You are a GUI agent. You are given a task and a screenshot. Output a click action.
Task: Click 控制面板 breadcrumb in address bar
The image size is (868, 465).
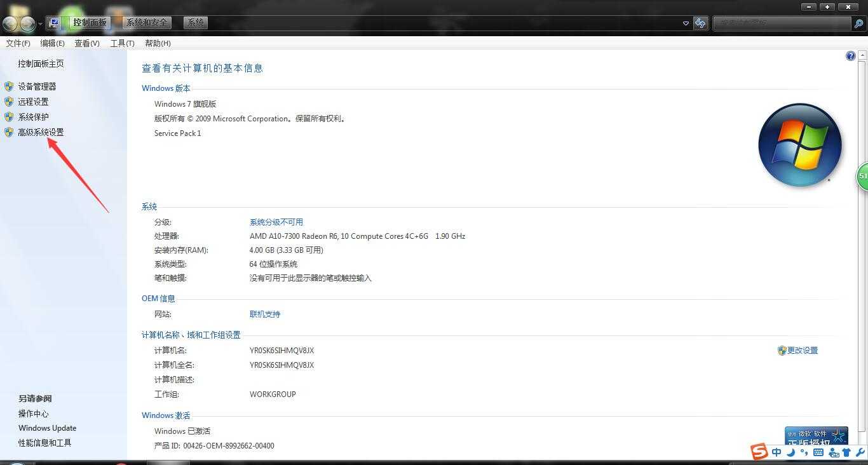pos(90,22)
